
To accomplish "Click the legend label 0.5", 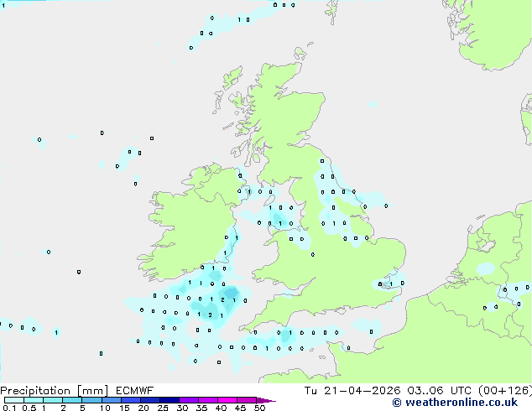I will (29, 408).
